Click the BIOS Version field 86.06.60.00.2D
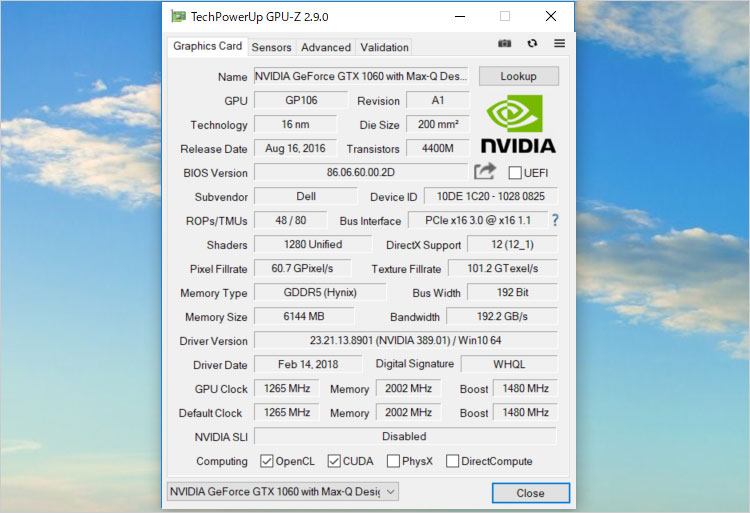The width and height of the screenshot is (750, 513). click(361, 172)
